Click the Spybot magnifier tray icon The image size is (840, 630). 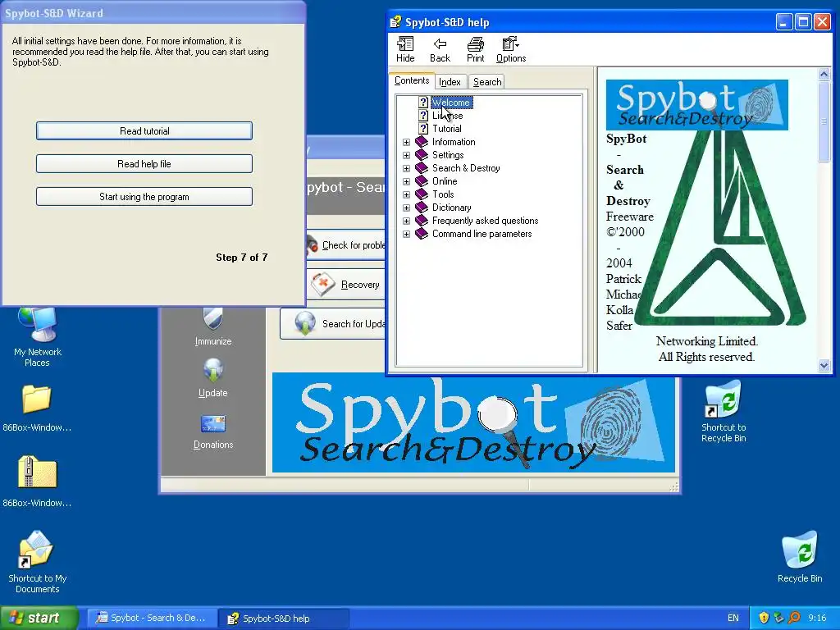coord(794,618)
